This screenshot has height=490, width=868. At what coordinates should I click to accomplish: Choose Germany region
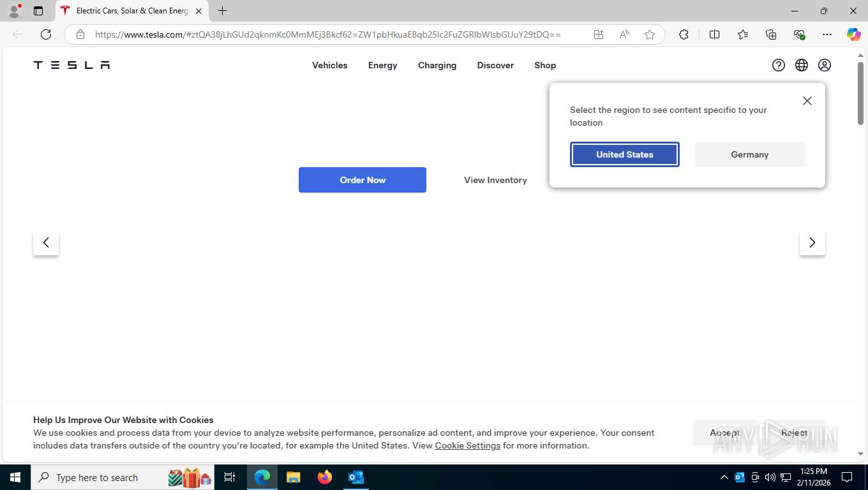pyautogui.click(x=750, y=154)
